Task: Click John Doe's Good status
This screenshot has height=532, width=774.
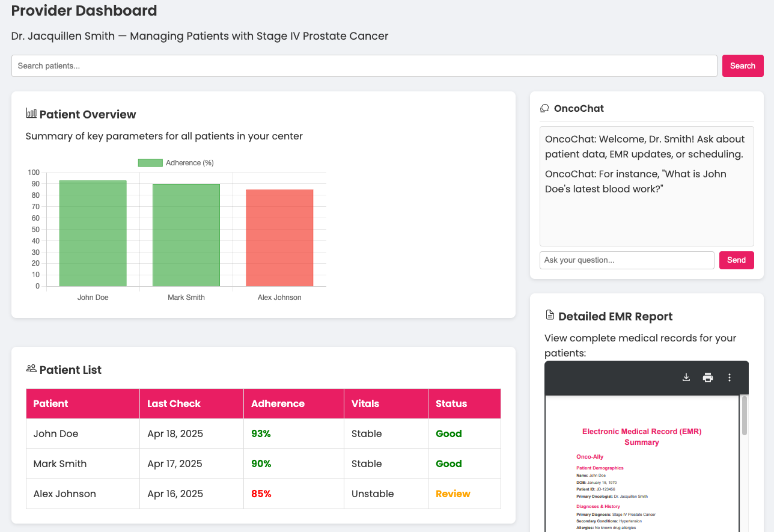Action: [449, 433]
